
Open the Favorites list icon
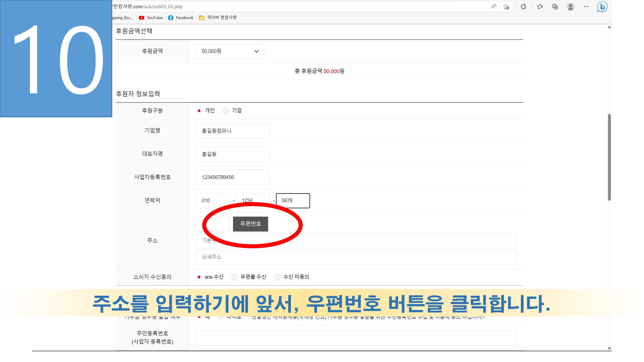(540, 7)
